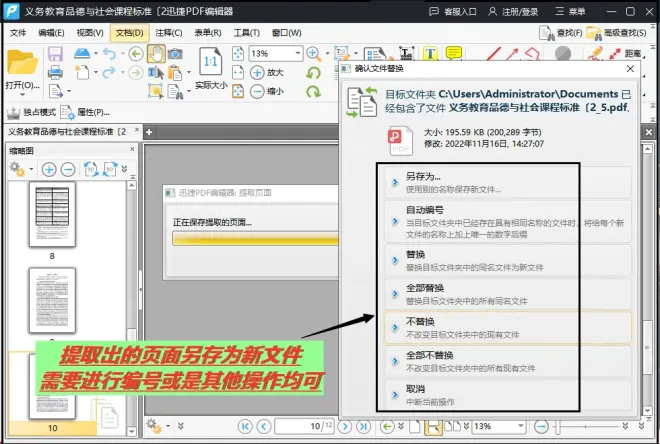Select the camera snapshot tool

175,53
